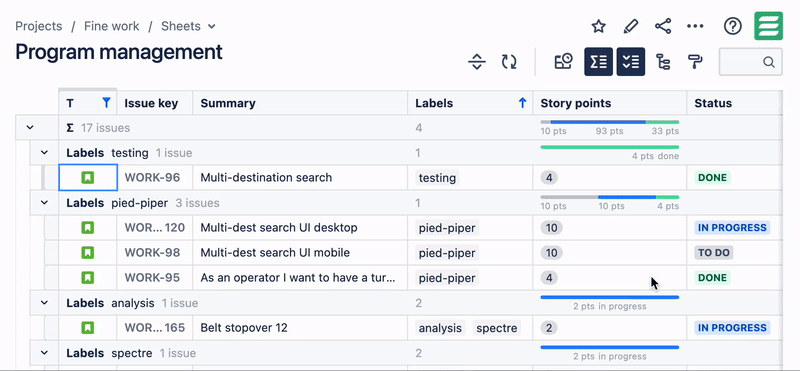Image resolution: width=800 pixels, height=371 pixels.
Task: Go to Projects breadcrumb
Action: [39, 26]
